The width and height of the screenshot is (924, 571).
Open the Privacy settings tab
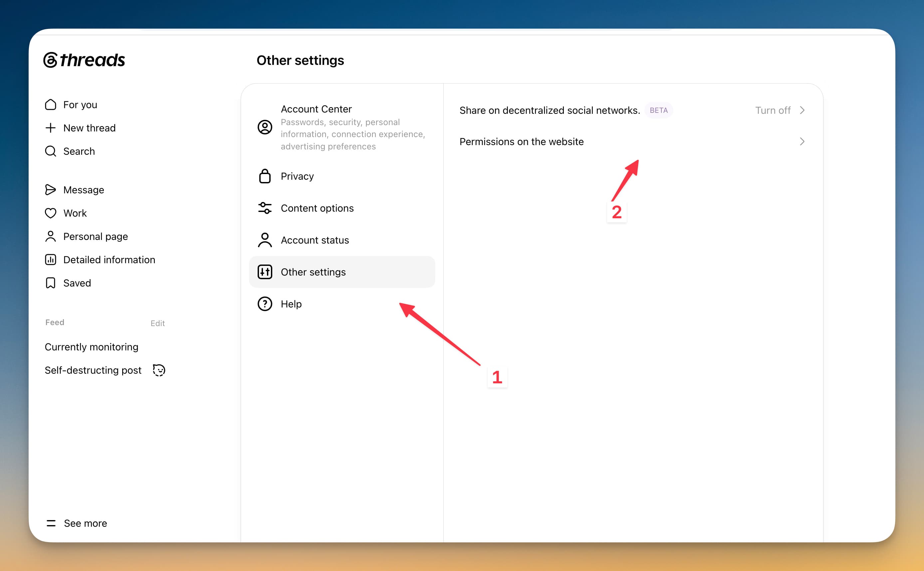(342, 176)
